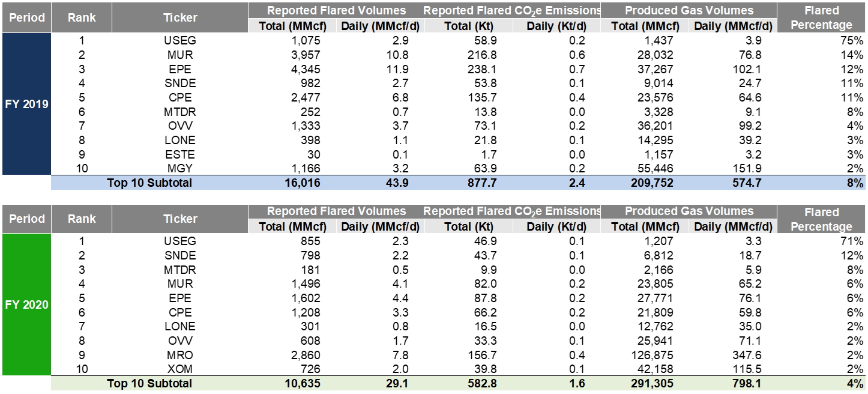Click CPE's FY 2020 flared volume 1,208
This screenshot has height=394, width=868.
click(x=306, y=312)
